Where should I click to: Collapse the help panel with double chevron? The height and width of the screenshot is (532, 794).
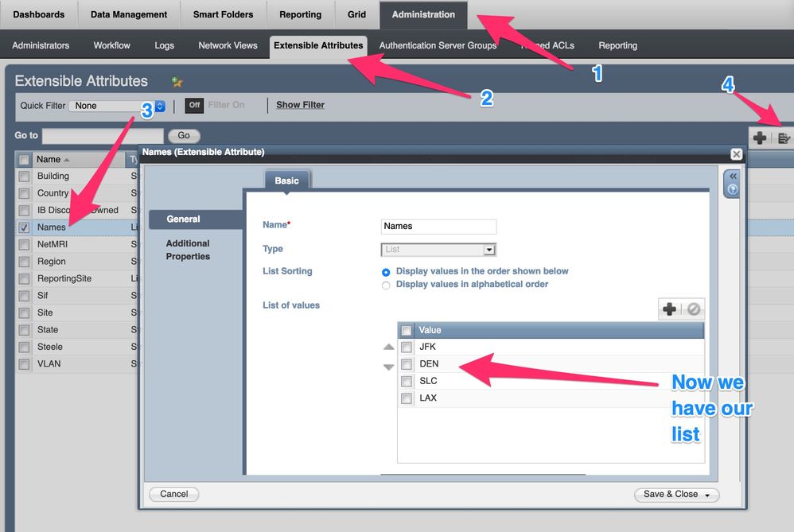[733, 177]
